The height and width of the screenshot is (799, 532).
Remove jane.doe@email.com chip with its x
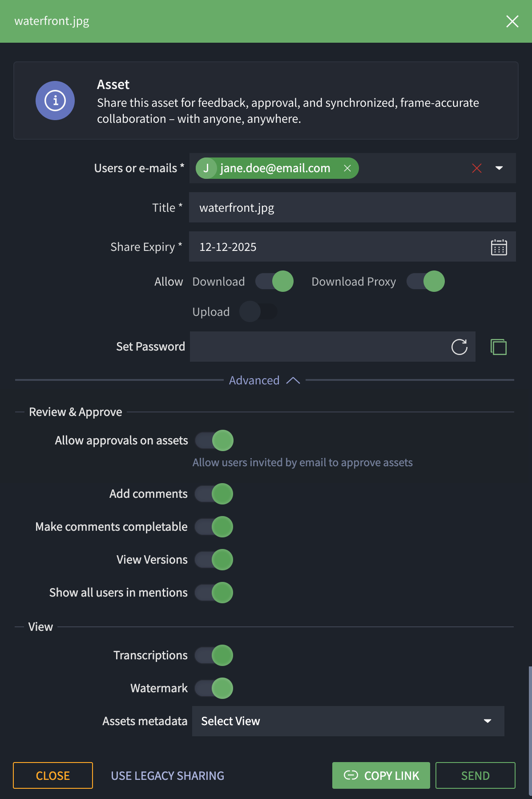347,168
